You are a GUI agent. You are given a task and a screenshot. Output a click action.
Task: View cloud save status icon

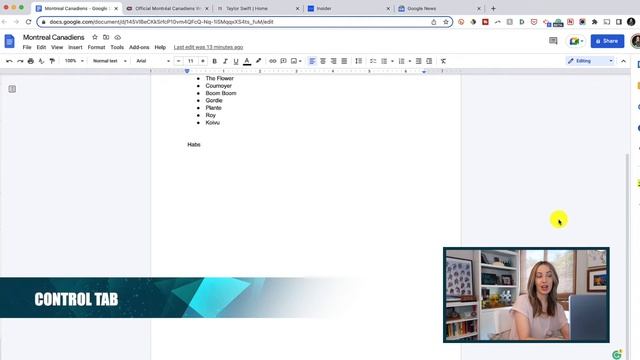point(118,37)
